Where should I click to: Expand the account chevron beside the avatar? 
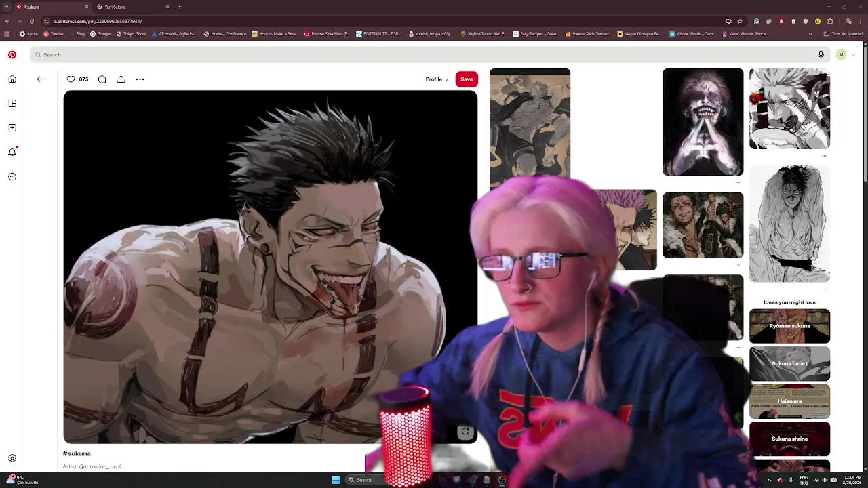point(853,55)
